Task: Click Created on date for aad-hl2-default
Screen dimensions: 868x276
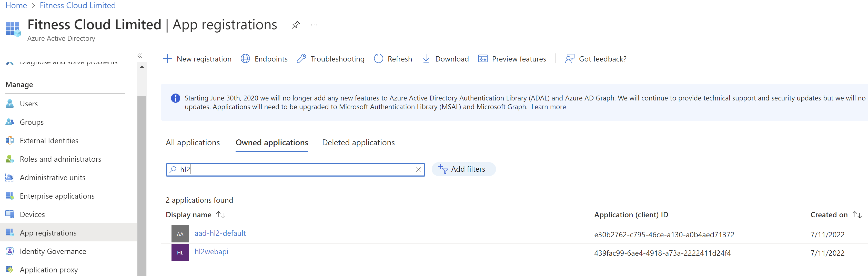Action: pyautogui.click(x=827, y=234)
